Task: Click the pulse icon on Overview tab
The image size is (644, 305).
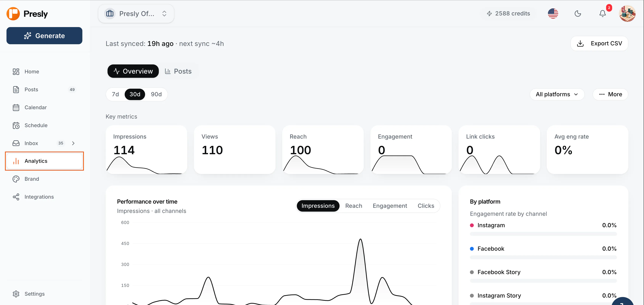Action: [116, 71]
